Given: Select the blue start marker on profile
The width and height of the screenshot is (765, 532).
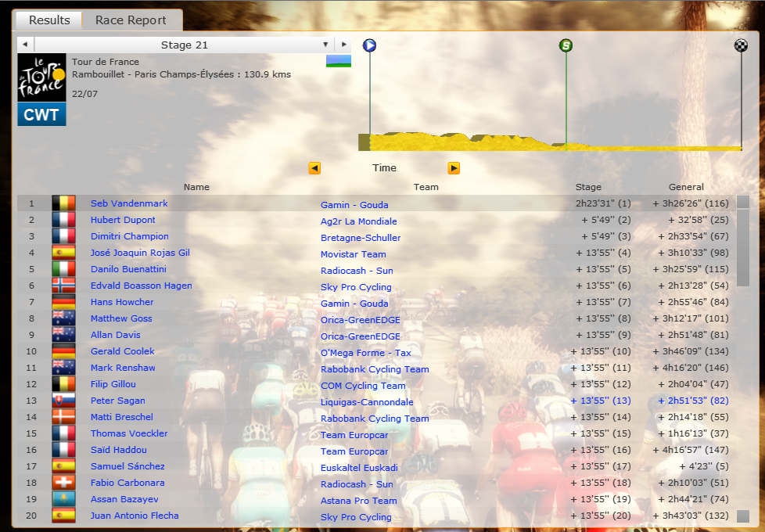Looking at the screenshot, I should (369, 45).
